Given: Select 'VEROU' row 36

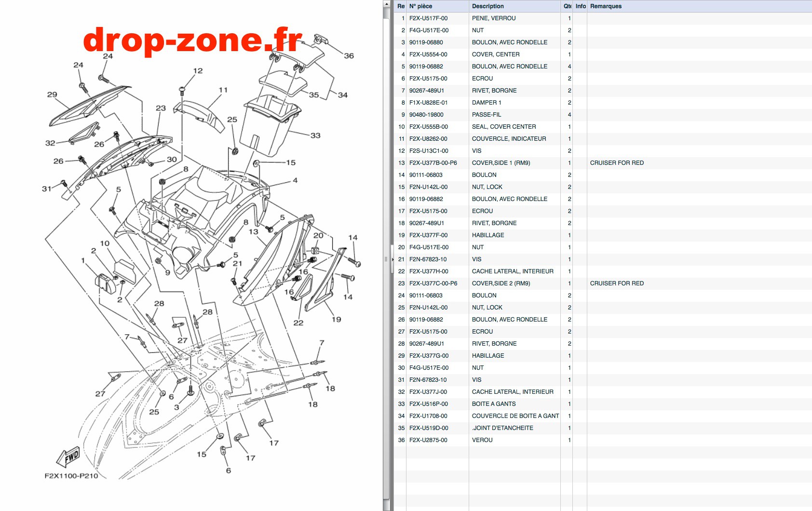Looking at the screenshot, I should point(603,440).
